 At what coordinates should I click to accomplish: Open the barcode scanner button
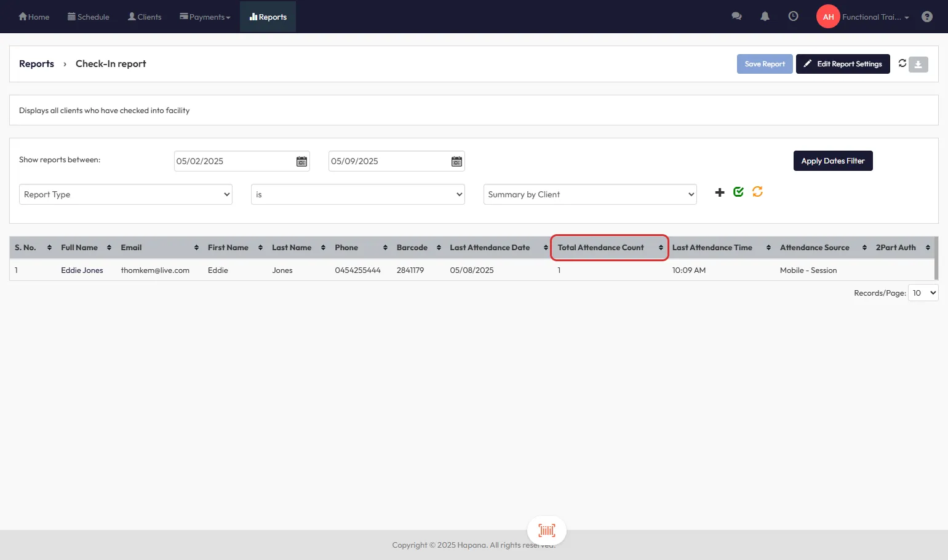[x=546, y=530]
